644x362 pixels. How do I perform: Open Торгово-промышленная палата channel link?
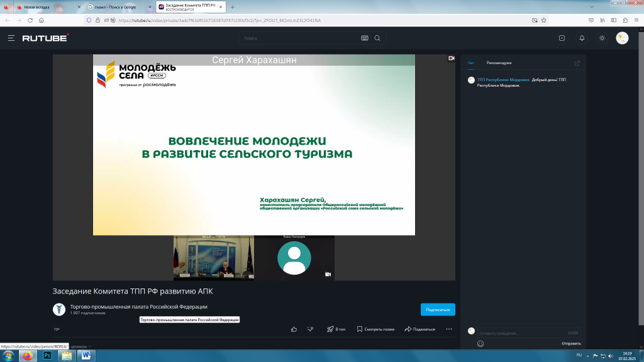pos(138,307)
